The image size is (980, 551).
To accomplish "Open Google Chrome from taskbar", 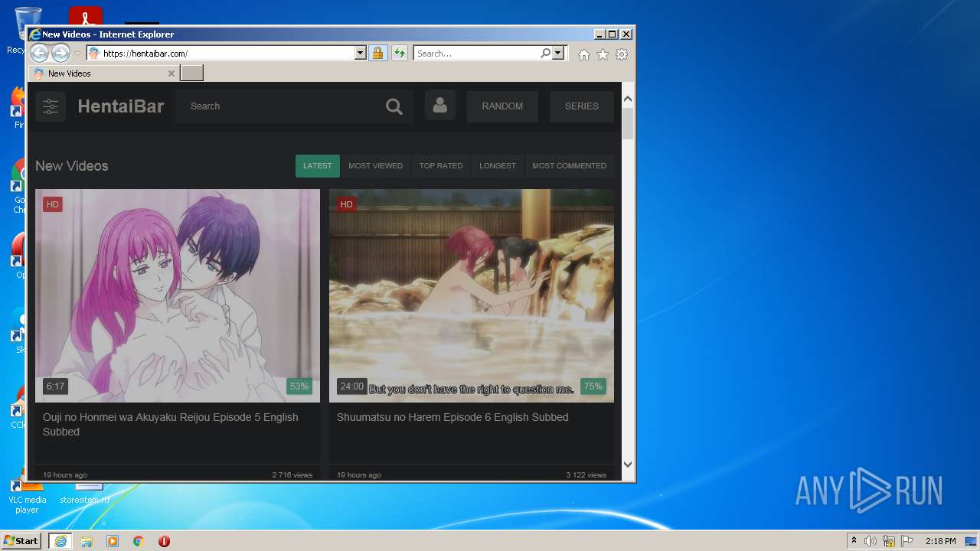I will point(139,541).
